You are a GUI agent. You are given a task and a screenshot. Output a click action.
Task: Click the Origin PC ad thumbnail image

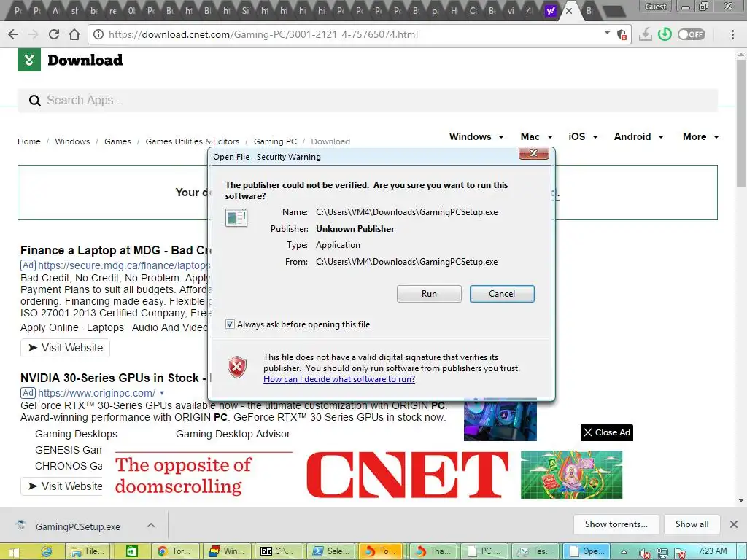coord(500,419)
